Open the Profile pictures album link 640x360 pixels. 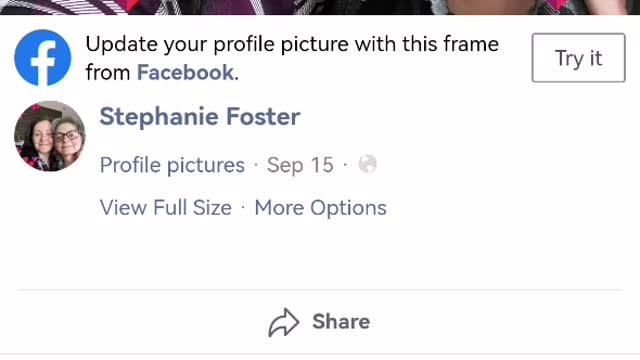point(172,165)
